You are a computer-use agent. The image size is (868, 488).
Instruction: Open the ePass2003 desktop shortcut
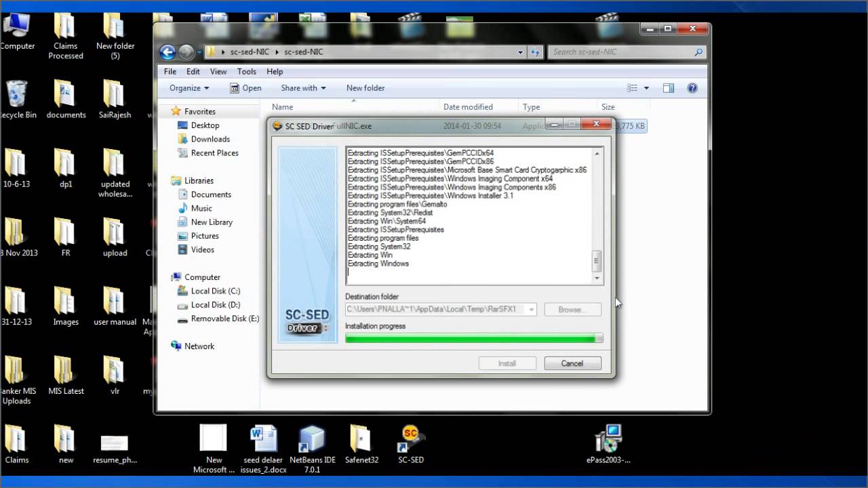[608, 445]
